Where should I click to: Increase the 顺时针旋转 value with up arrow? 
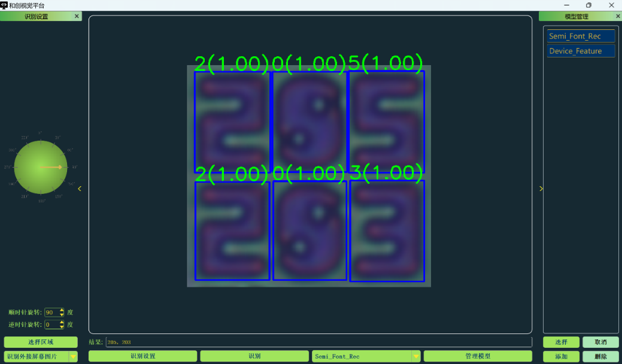tap(62, 310)
